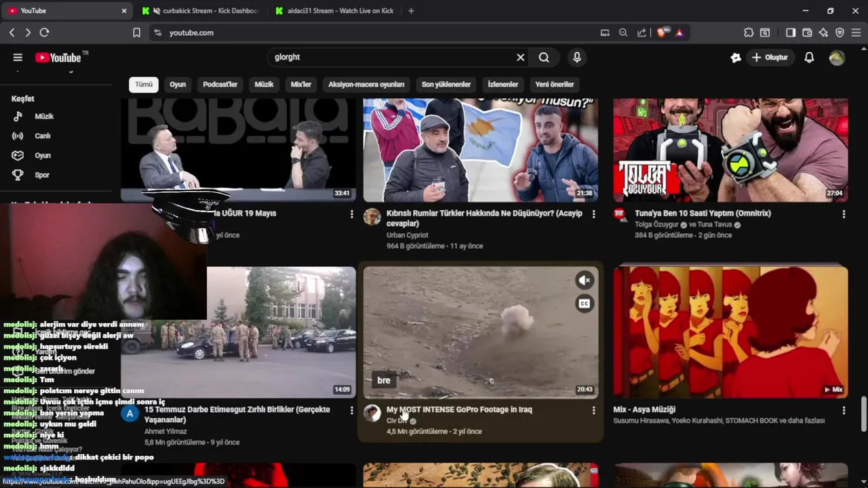Select the Tümü filter chip
Viewport: 868px width, 488px height.
144,85
